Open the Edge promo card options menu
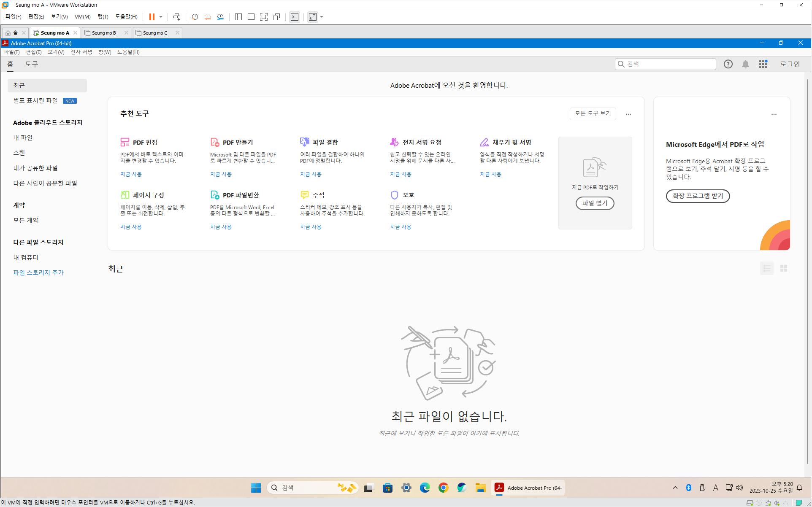The height and width of the screenshot is (507, 812). coord(774,114)
